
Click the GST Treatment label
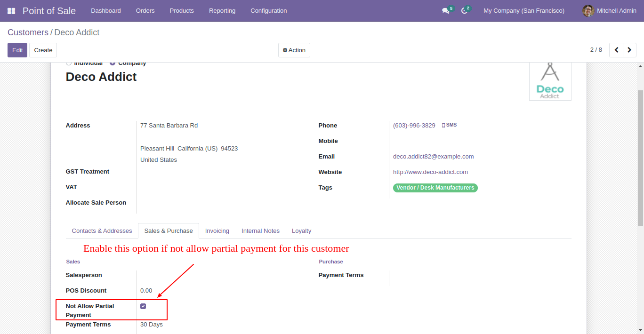[x=88, y=172]
